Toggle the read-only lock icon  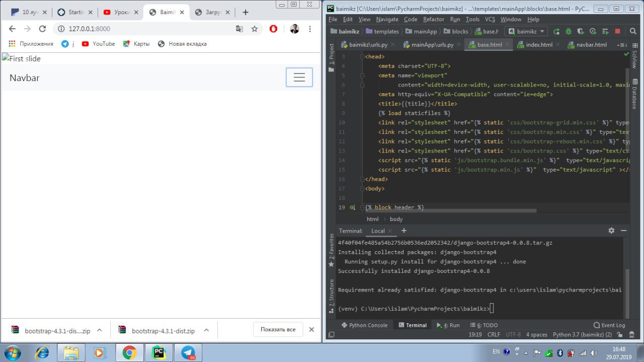(621, 334)
